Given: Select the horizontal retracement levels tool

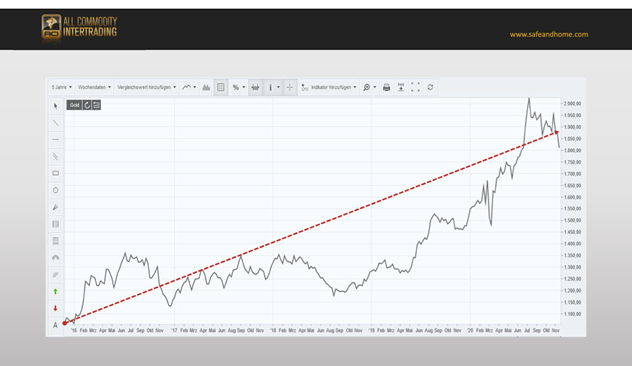Looking at the screenshot, I should pyautogui.click(x=56, y=241).
